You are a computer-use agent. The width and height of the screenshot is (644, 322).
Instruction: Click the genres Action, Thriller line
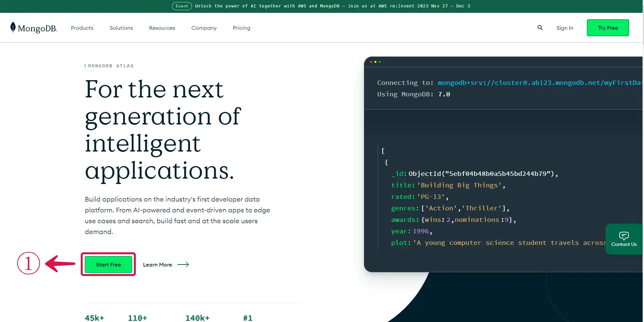(x=450, y=208)
